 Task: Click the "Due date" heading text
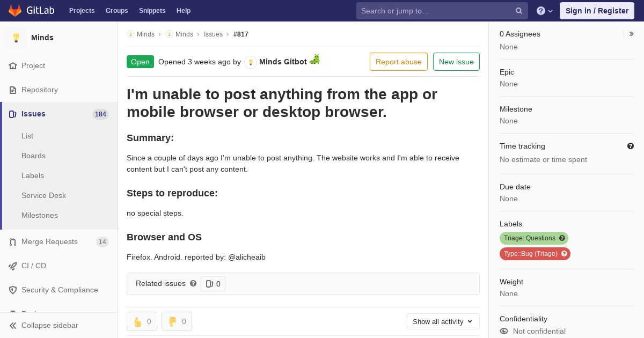click(x=515, y=187)
